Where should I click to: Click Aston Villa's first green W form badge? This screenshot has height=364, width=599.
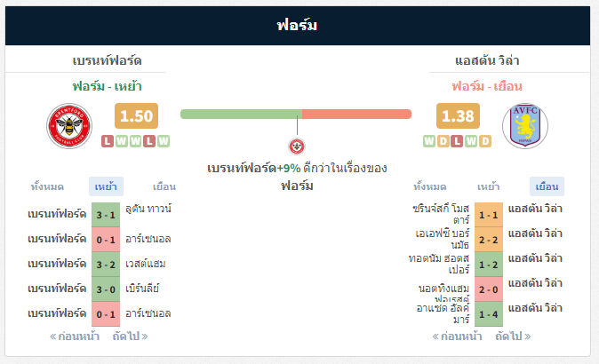429,141
